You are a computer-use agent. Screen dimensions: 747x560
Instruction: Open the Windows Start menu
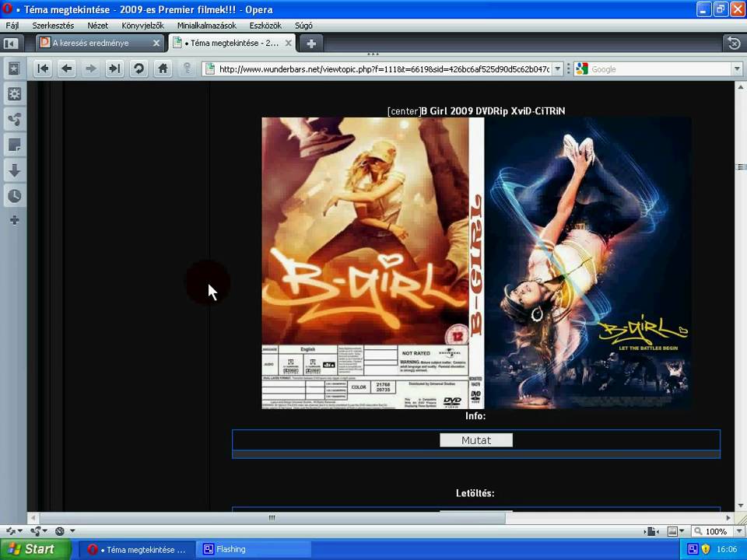pos(35,549)
